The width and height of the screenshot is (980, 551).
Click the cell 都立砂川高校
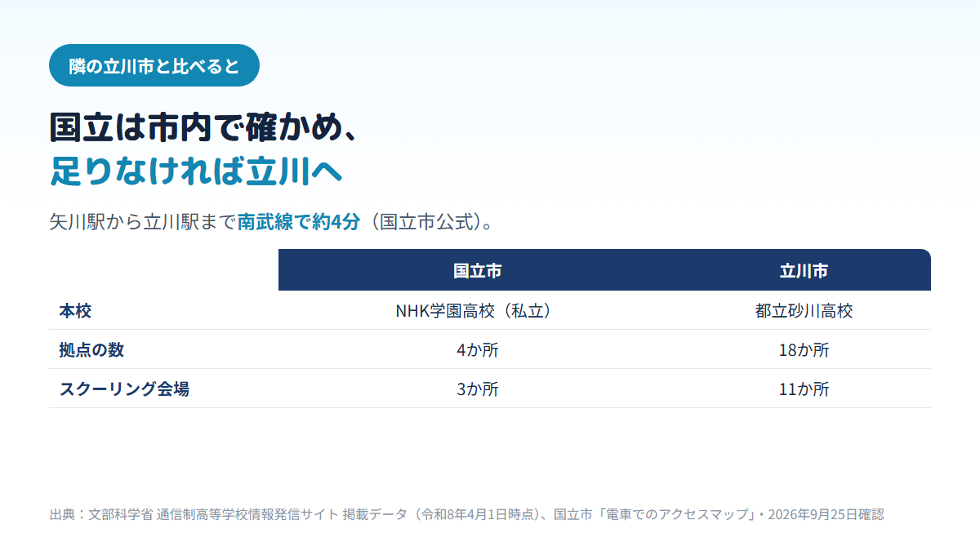click(x=804, y=311)
